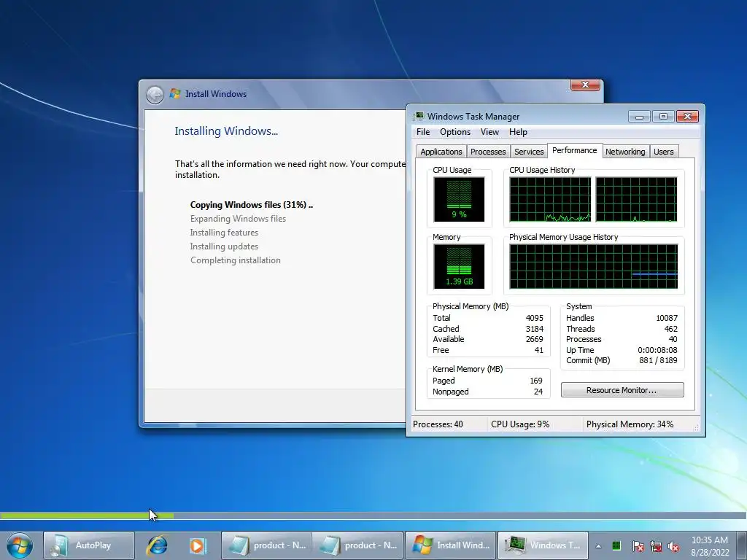Click Available value 2669
The width and height of the screenshot is (747, 560).
534,339
